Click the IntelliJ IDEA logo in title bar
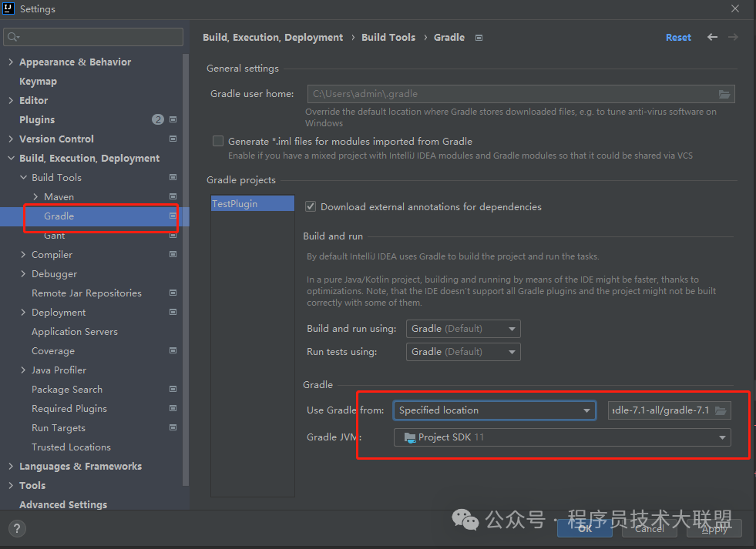The image size is (756, 549). [8, 8]
